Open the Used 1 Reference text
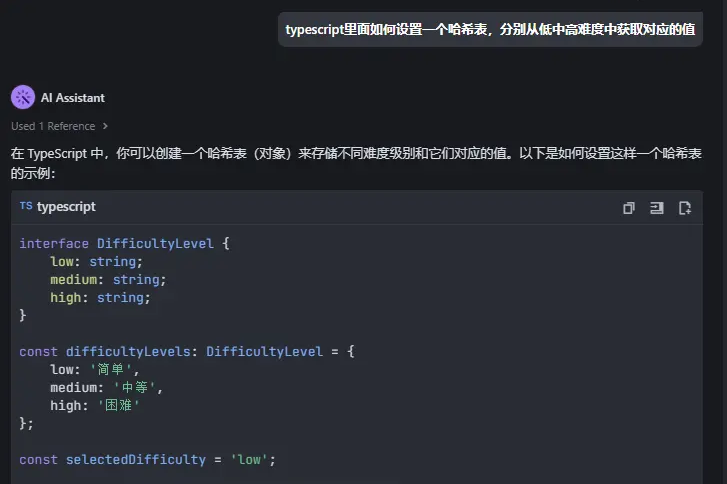The width and height of the screenshot is (727, 484). tap(53, 126)
